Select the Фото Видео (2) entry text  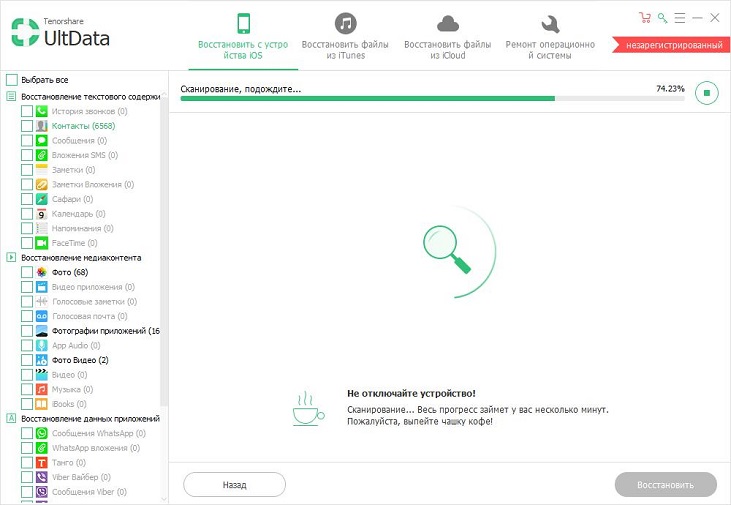pyautogui.click(x=80, y=360)
